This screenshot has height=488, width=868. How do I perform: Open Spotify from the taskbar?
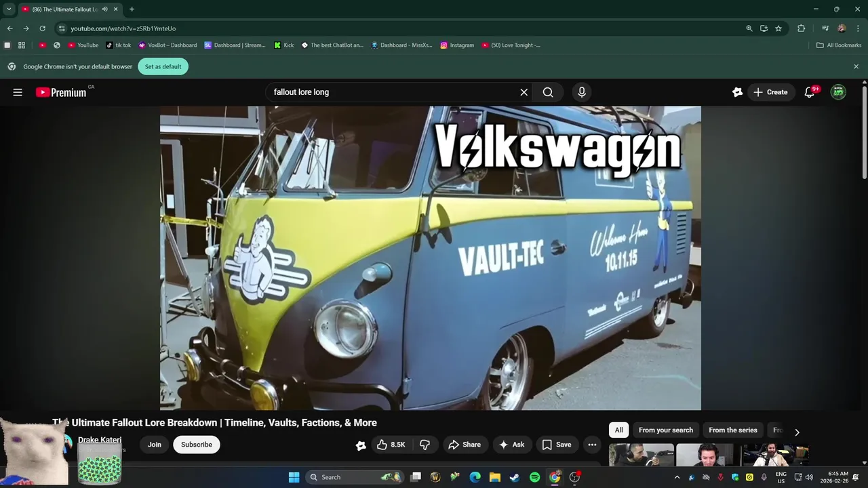pyautogui.click(x=534, y=477)
